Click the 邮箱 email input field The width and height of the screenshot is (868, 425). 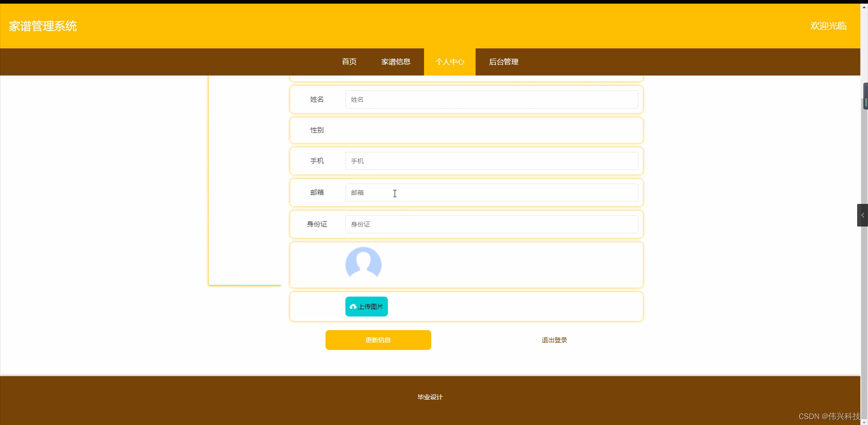pos(491,192)
